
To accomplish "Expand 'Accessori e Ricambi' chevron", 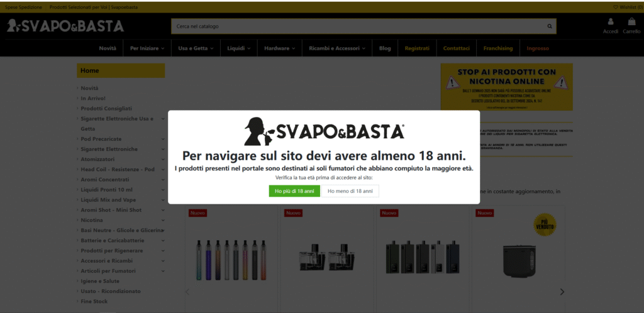I will point(163,261).
